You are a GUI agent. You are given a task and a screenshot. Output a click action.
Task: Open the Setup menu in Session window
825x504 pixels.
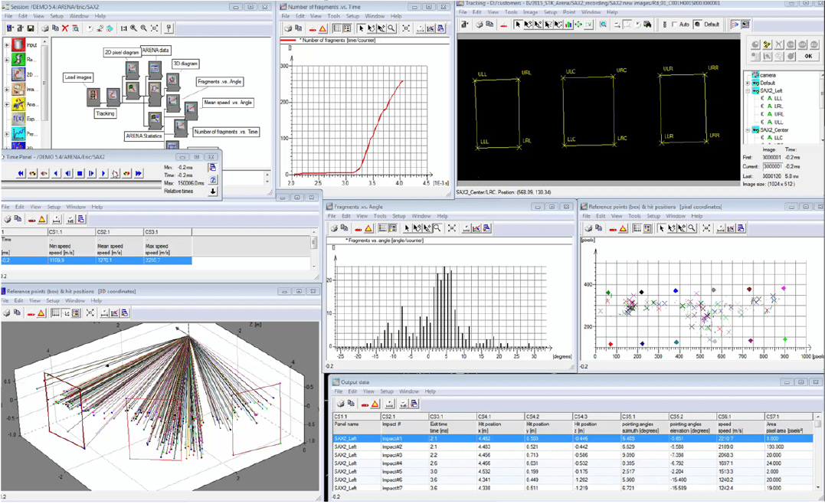click(57, 16)
